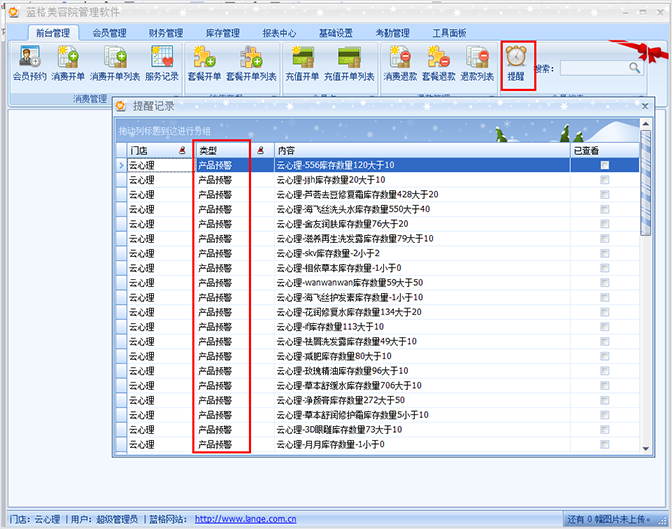
Task: Click the 消费退款 refund icon
Action: click(x=399, y=64)
